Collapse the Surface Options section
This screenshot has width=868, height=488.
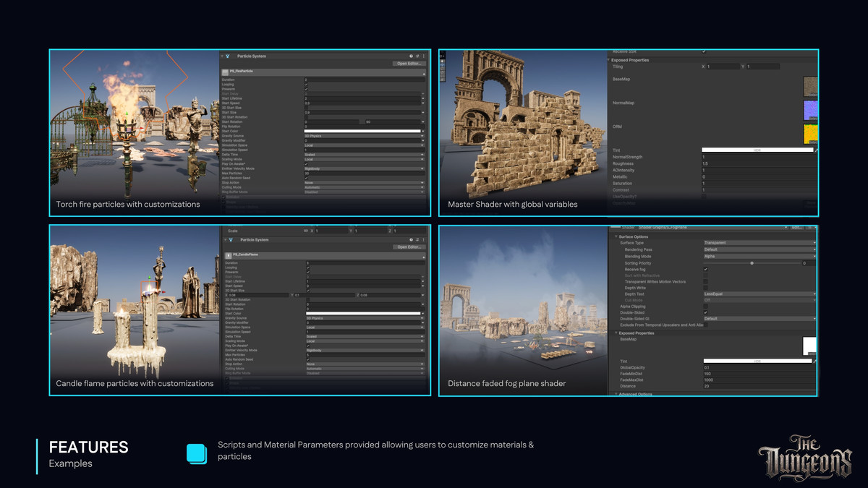tap(617, 236)
